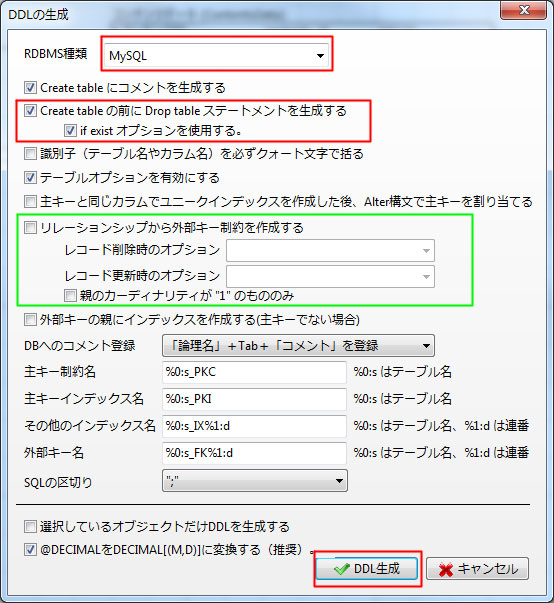The image size is (554, 603).
Task: Click the 主キー制約名 input field
Action: 254,372
